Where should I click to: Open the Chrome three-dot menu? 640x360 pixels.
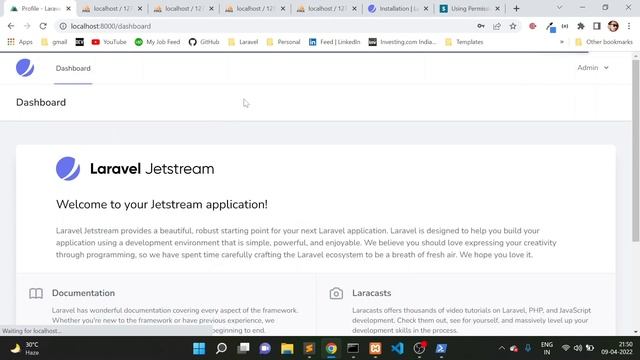pyautogui.click(x=629, y=26)
